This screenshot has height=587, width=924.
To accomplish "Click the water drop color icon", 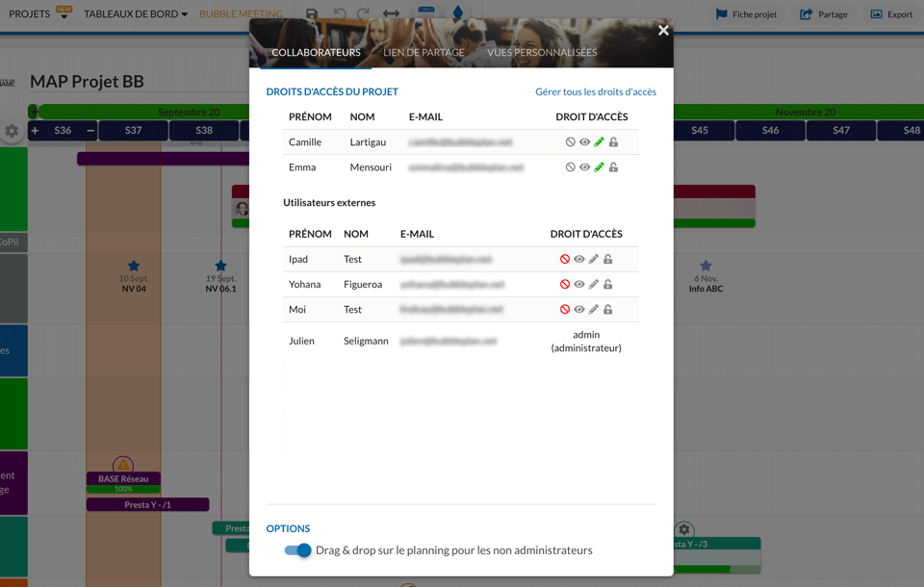I will pos(458,12).
